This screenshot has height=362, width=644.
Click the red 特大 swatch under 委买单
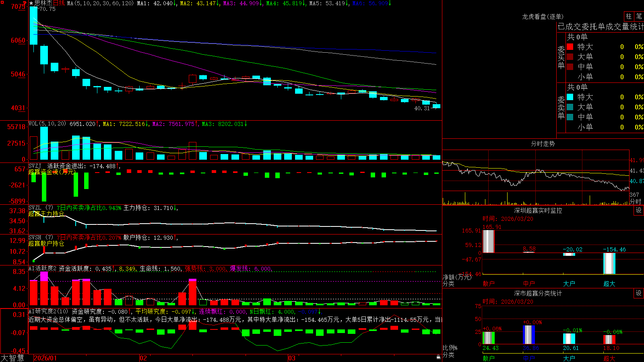(570, 47)
